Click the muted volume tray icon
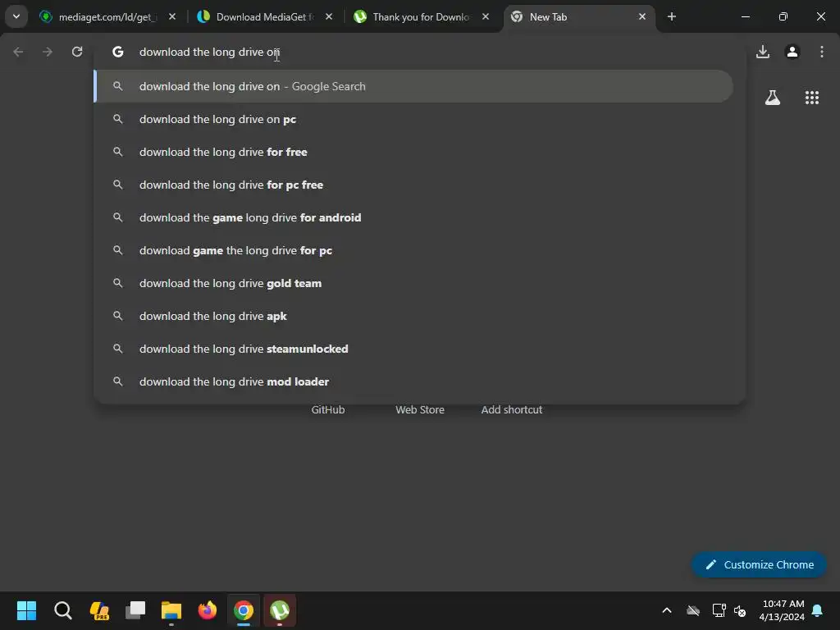Screen dimensions: 840x630 740,610
